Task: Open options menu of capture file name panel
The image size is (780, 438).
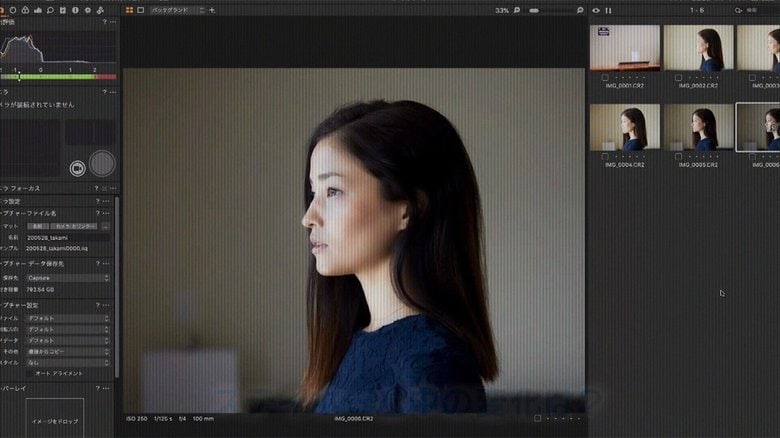Action: point(106,213)
